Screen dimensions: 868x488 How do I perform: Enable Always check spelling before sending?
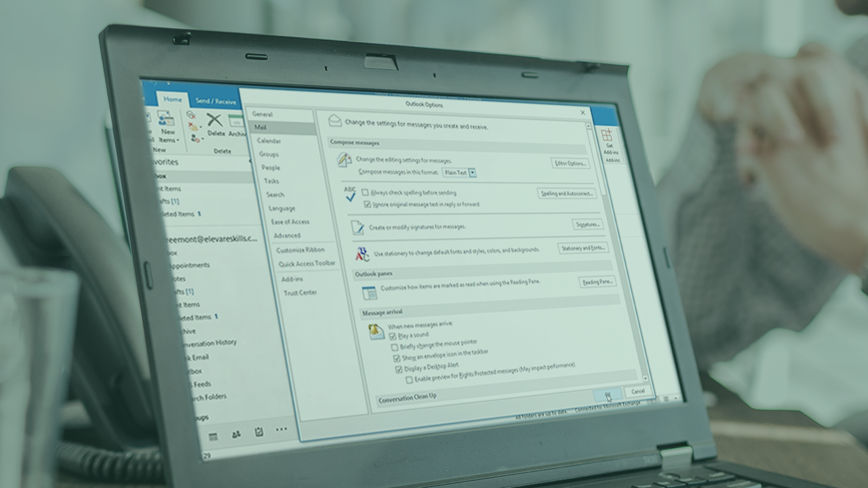[x=366, y=192]
